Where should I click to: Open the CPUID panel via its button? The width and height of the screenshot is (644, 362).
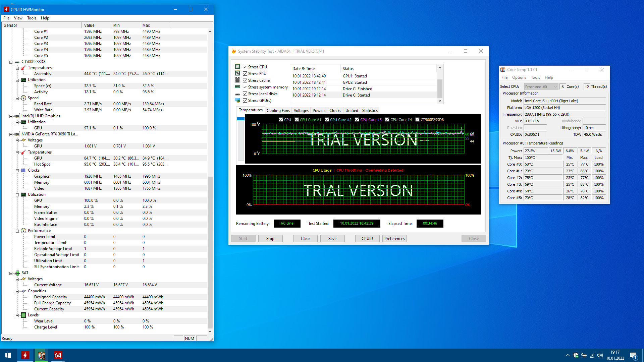[x=367, y=239]
